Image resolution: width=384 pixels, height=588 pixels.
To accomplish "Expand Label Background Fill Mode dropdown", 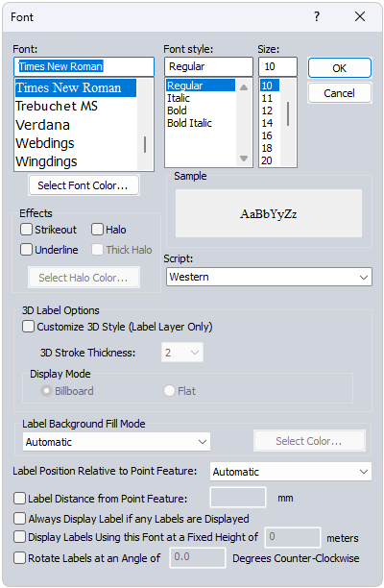I will pos(116,442).
